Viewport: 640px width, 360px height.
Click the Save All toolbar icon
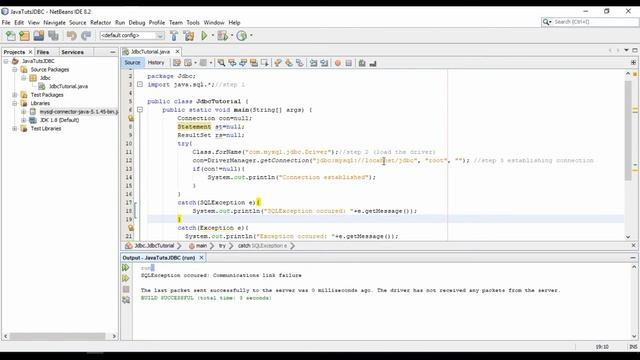[x=53, y=36]
